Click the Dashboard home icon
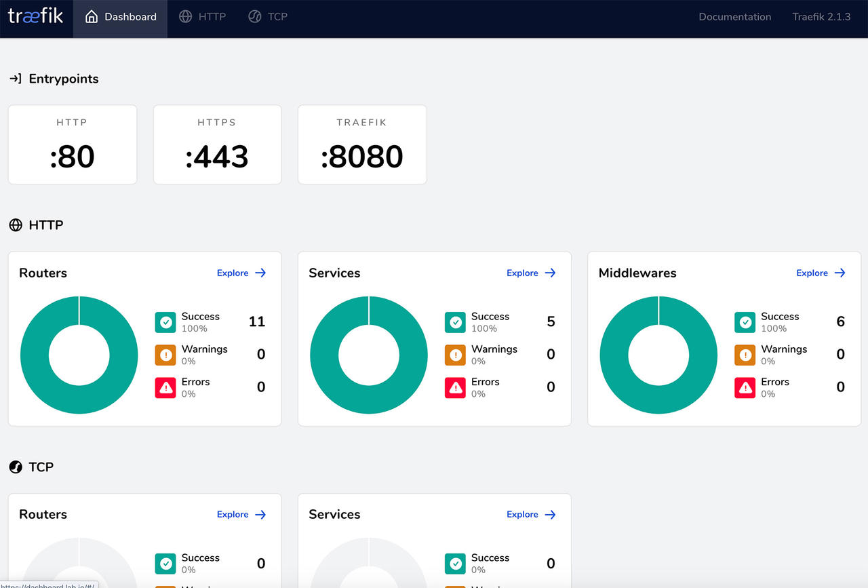This screenshot has width=868, height=588. pos(92,16)
